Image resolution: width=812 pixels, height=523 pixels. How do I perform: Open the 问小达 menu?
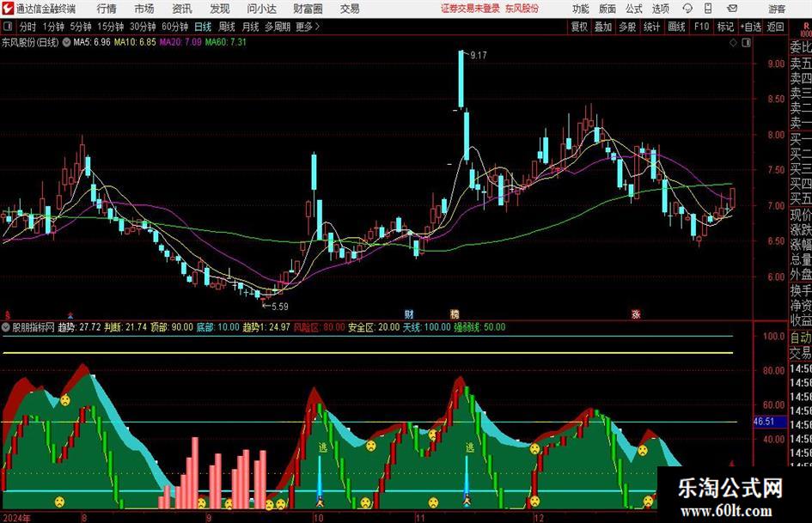[x=261, y=9]
